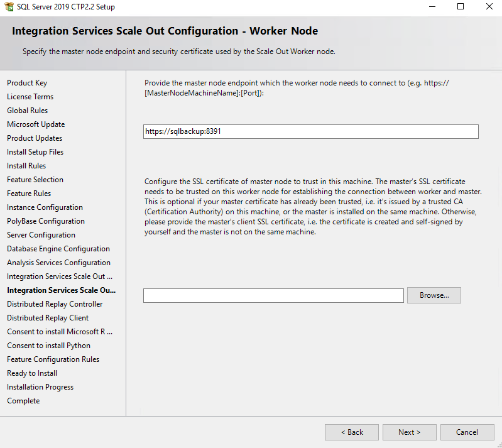Open the Instance Configuration step
The image size is (502, 448).
[45, 207]
